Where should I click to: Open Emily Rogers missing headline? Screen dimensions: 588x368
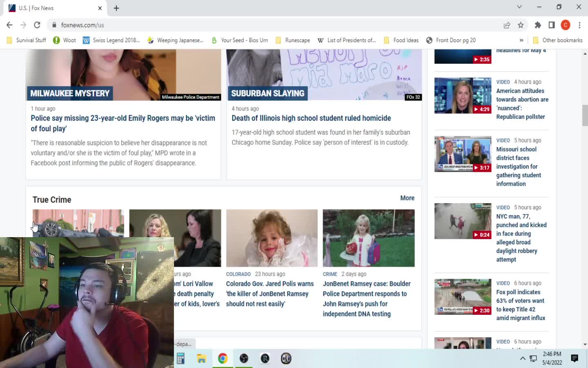(x=123, y=123)
